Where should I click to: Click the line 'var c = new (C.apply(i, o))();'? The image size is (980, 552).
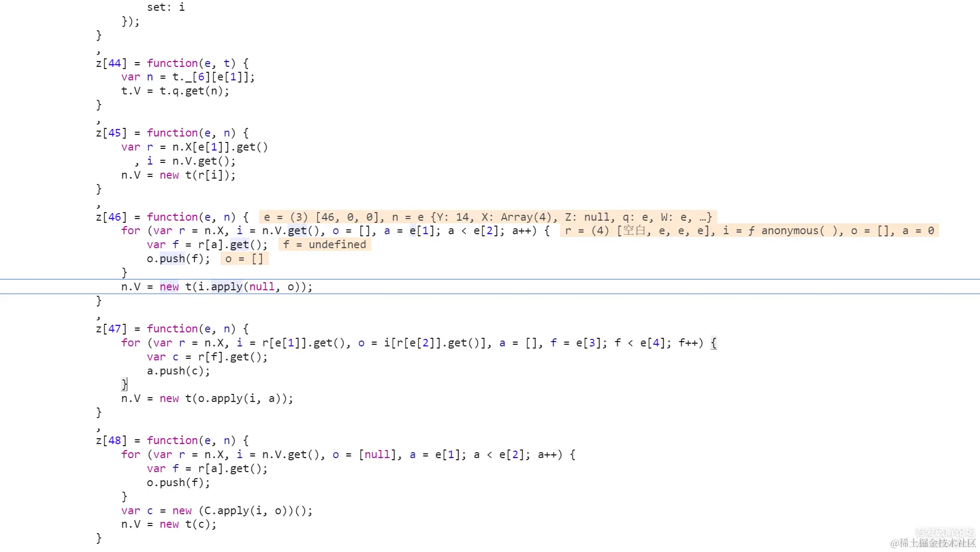click(216, 510)
